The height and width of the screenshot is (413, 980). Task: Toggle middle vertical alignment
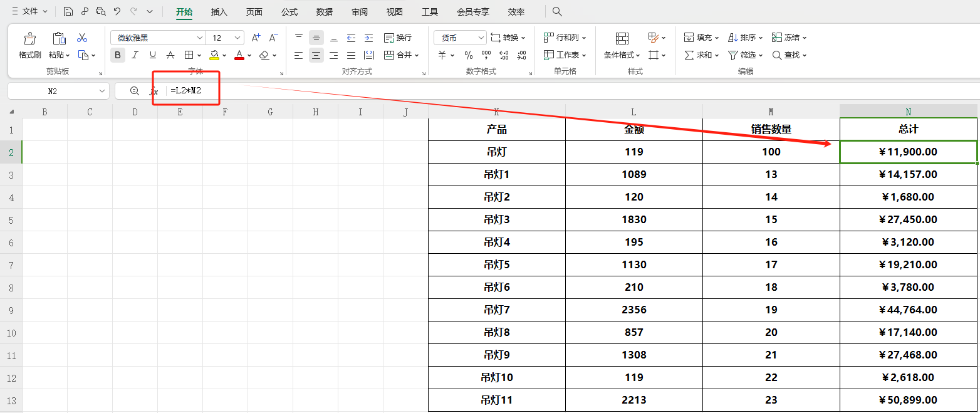316,38
